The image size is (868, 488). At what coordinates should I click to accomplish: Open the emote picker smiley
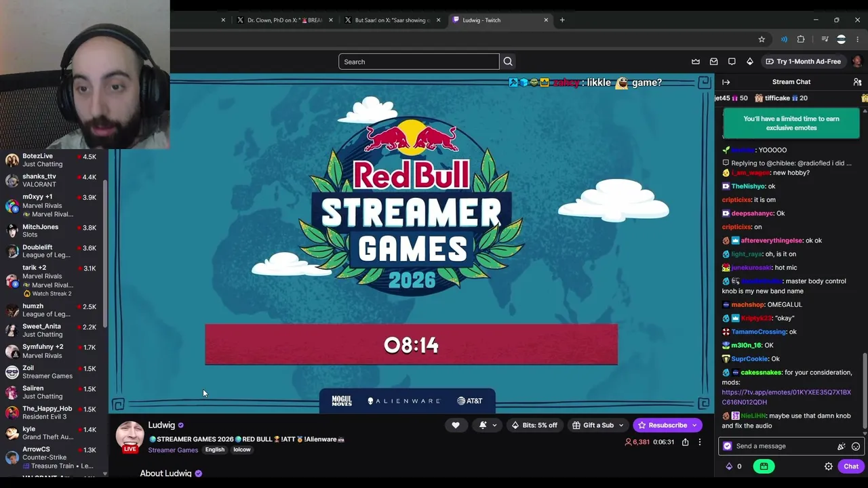tap(856, 446)
